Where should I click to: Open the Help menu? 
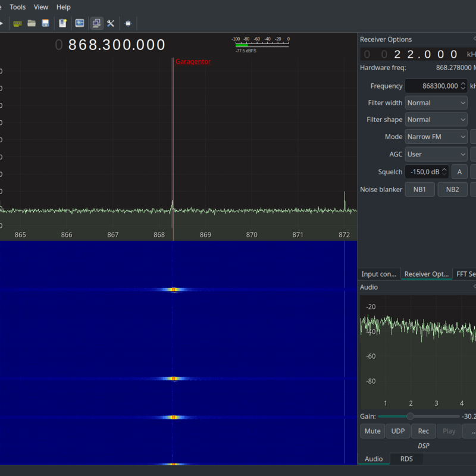pos(64,7)
